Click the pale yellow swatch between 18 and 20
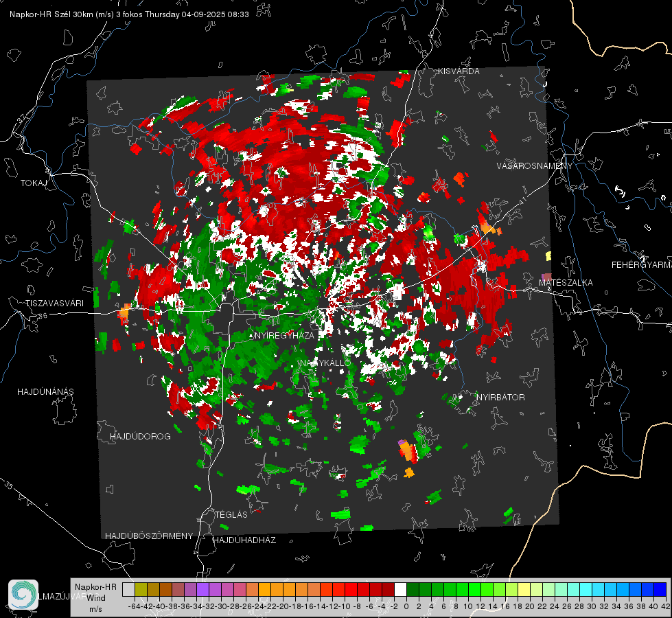This screenshot has height=618, width=672. (524, 589)
